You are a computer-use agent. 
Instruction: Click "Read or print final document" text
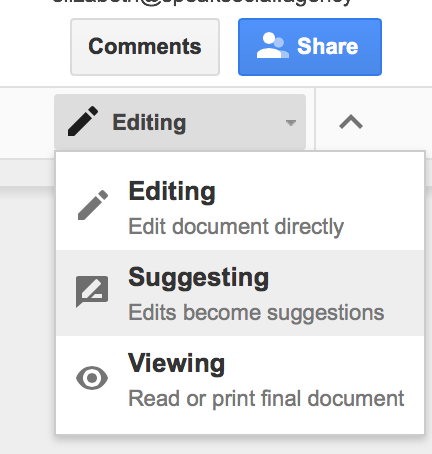(266, 399)
